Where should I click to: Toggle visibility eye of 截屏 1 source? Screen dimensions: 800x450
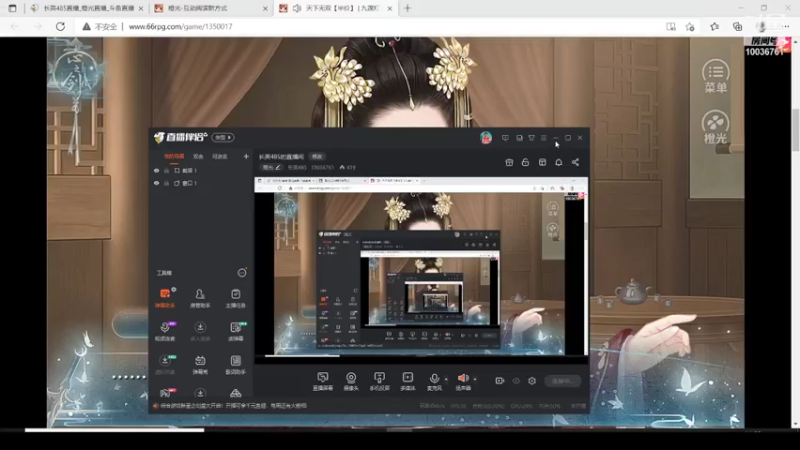(157, 170)
